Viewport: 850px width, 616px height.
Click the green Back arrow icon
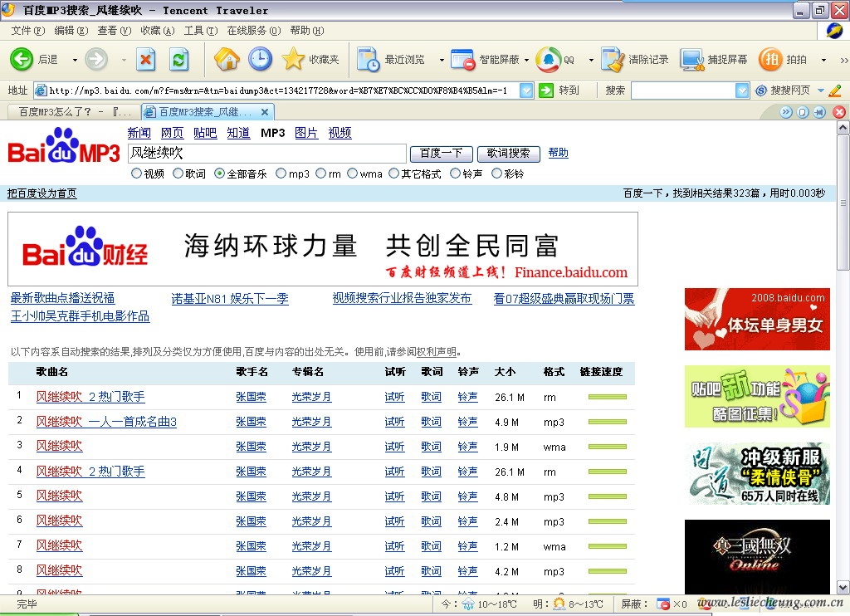[22, 59]
